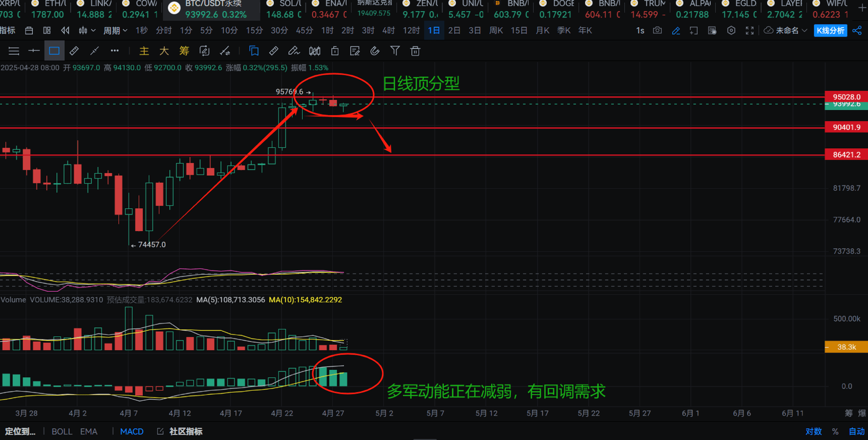Expand the candlestick chart type dropdown
Image resolution: width=868 pixels, height=440 pixels.
click(x=87, y=31)
